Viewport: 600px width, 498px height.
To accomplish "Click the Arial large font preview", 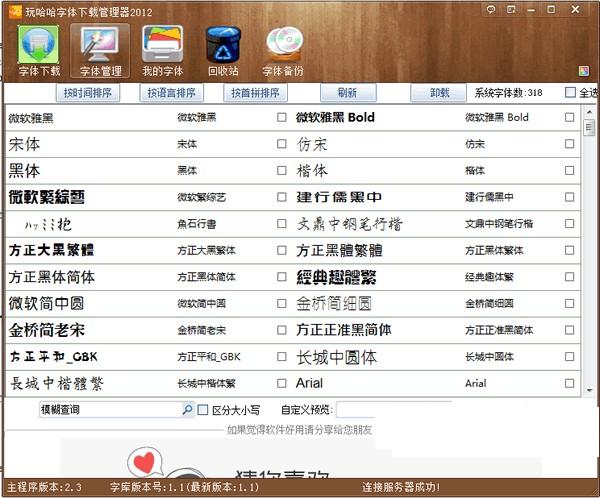I will pos(309,383).
